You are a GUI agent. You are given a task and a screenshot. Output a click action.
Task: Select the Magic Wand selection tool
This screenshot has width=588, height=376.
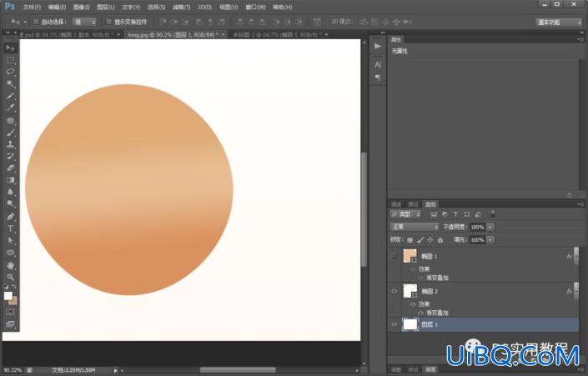(x=10, y=84)
